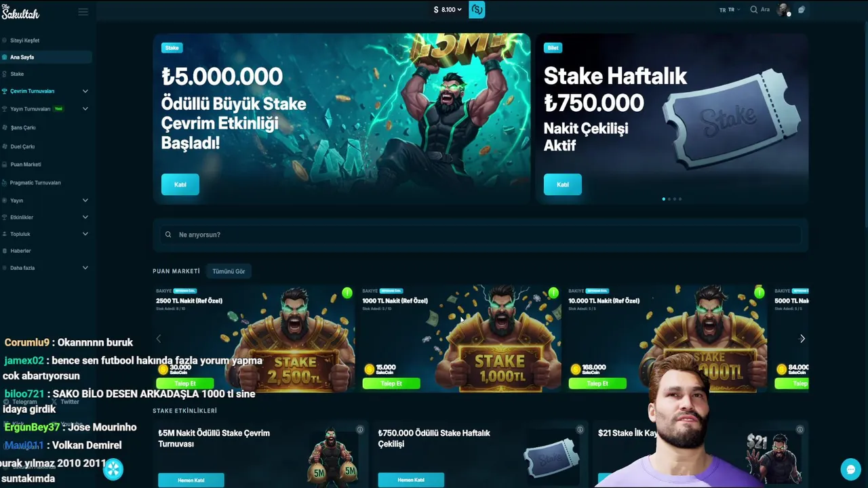
Task: Open the teal wallet icon beside balance
Action: click(477, 9)
